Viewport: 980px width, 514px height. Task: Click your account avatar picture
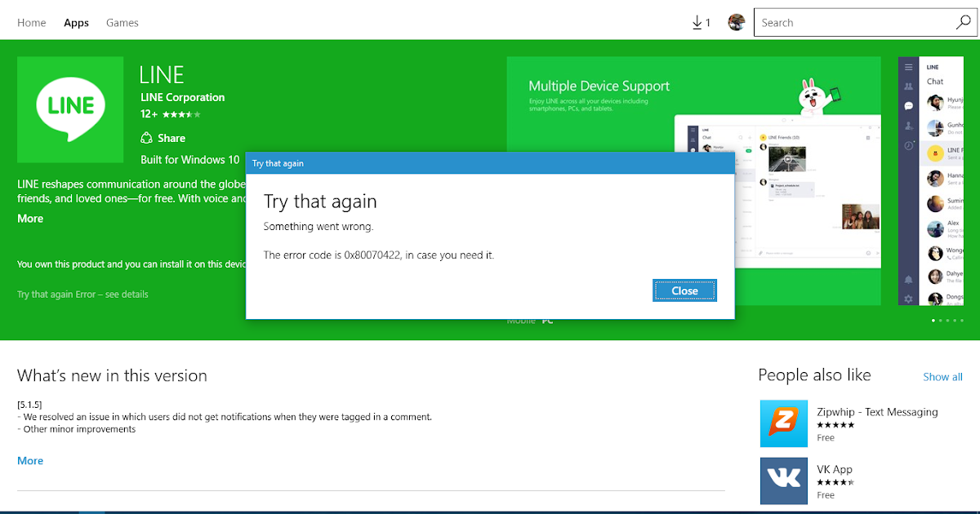click(x=736, y=22)
